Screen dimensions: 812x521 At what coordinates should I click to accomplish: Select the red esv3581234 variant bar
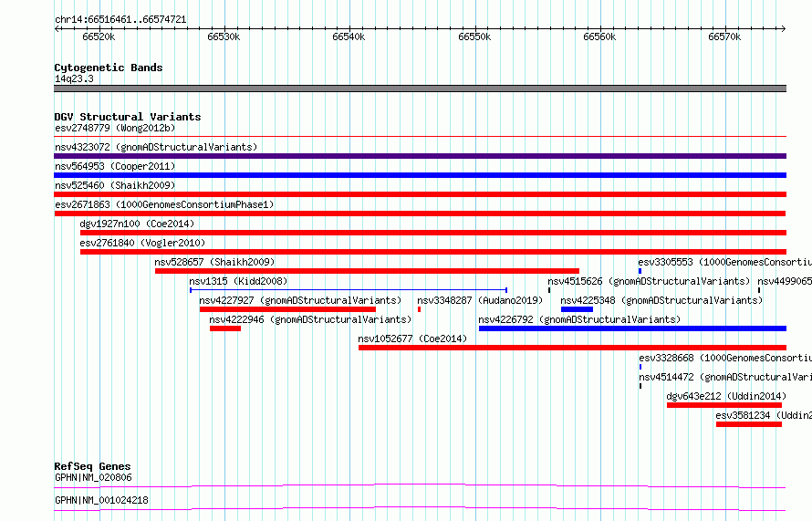[749, 424]
